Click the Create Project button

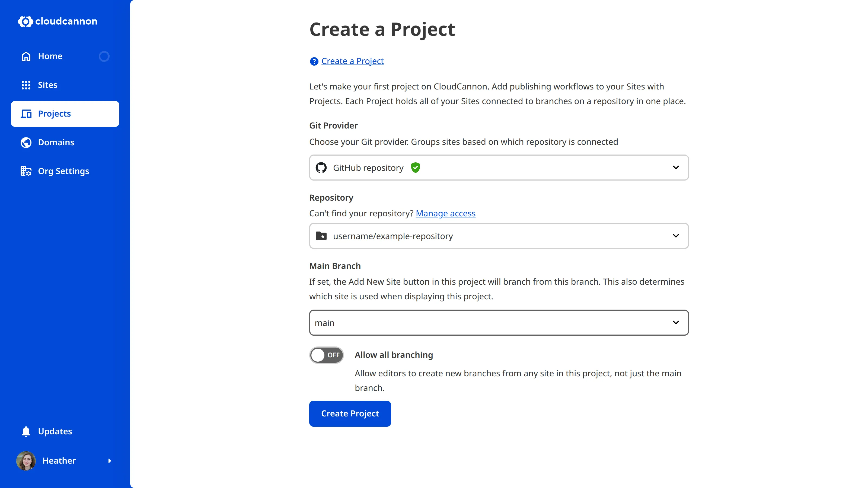point(350,413)
